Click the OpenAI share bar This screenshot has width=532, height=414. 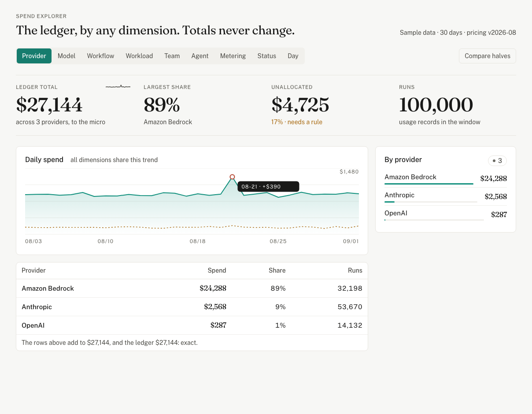coord(434,220)
